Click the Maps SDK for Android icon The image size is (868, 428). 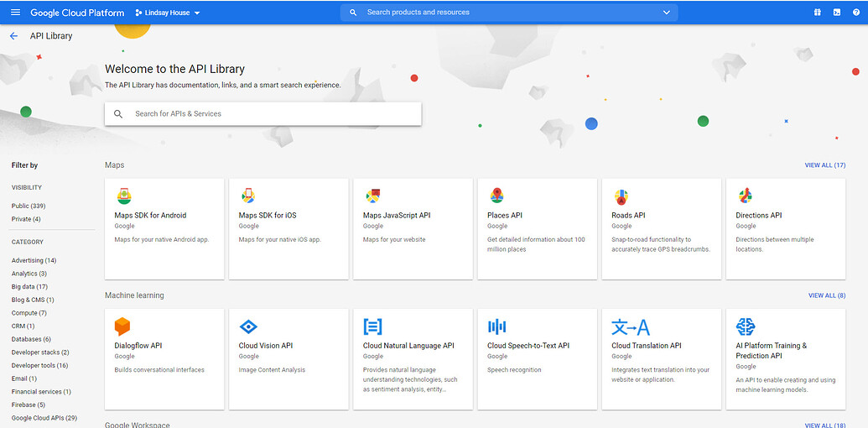click(124, 196)
